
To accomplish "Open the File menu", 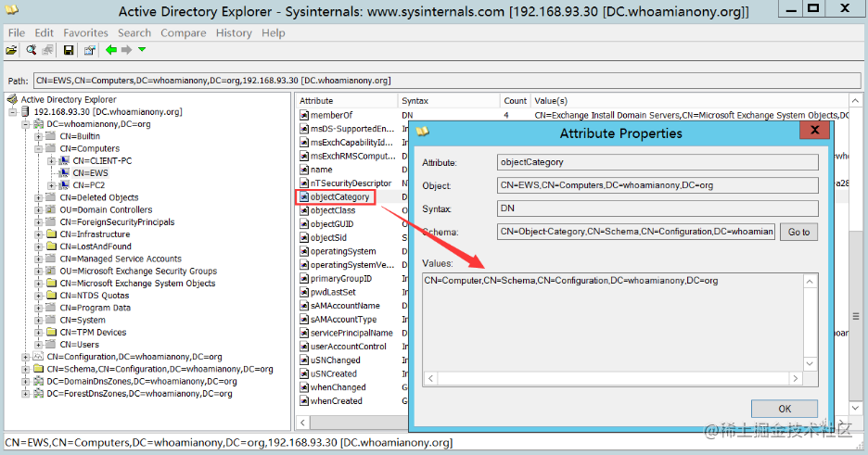I will [17, 33].
